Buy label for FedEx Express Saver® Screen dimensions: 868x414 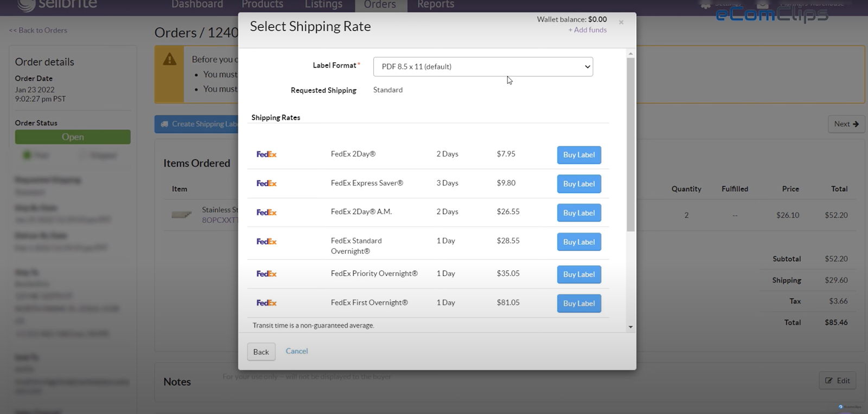pyautogui.click(x=579, y=184)
